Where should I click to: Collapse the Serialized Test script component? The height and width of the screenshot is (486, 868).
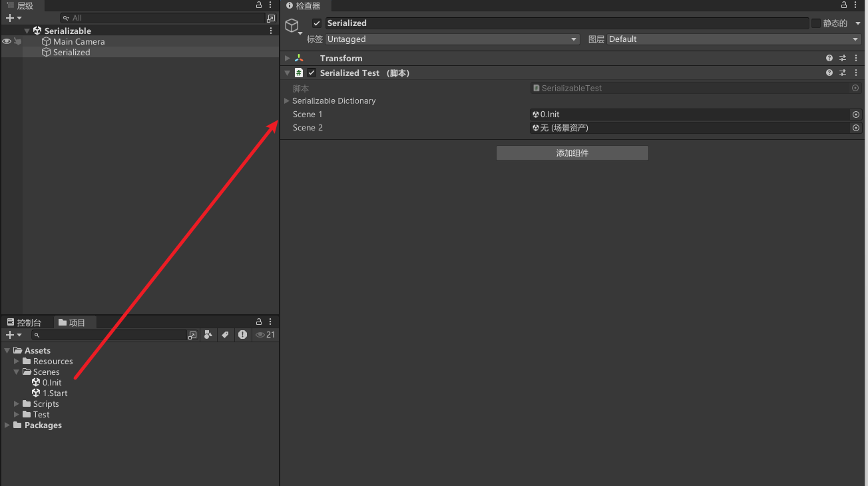click(288, 73)
